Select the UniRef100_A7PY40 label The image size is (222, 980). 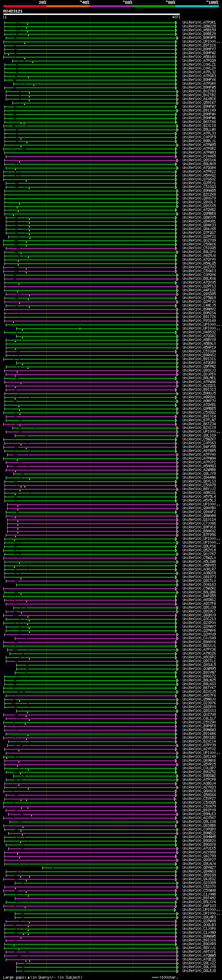pyautogui.click(x=199, y=455)
